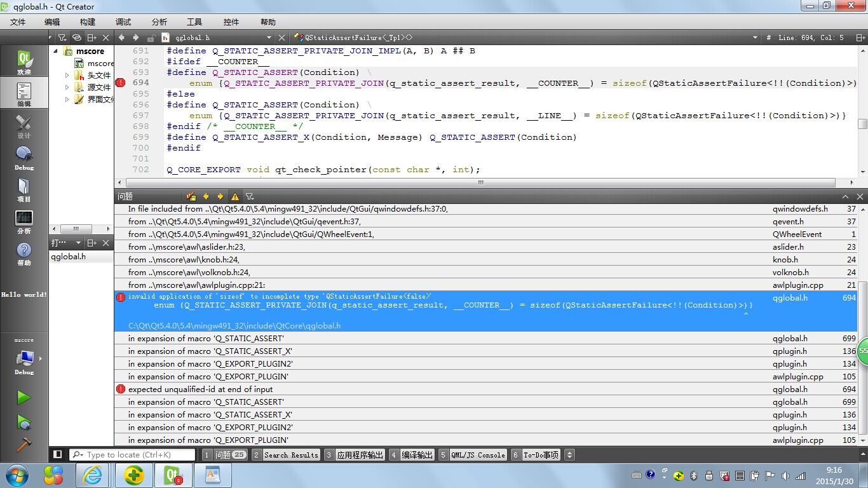
Task: Open the issues category filter funnel
Action: click(x=250, y=196)
